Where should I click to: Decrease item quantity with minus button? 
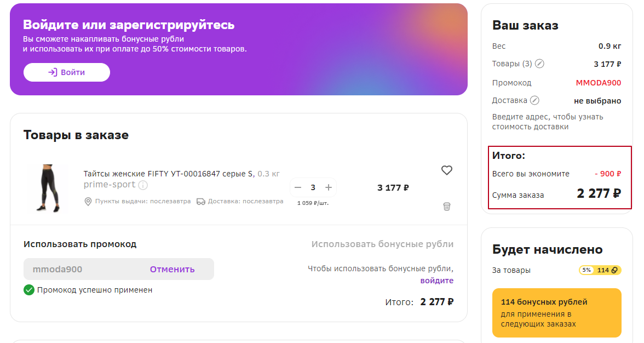pyautogui.click(x=298, y=187)
